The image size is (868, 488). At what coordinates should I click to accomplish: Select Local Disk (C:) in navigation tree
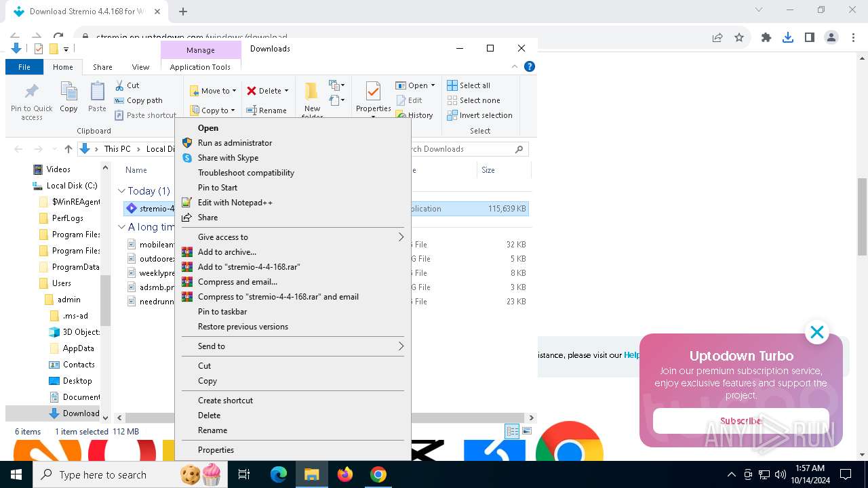tap(65, 186)
